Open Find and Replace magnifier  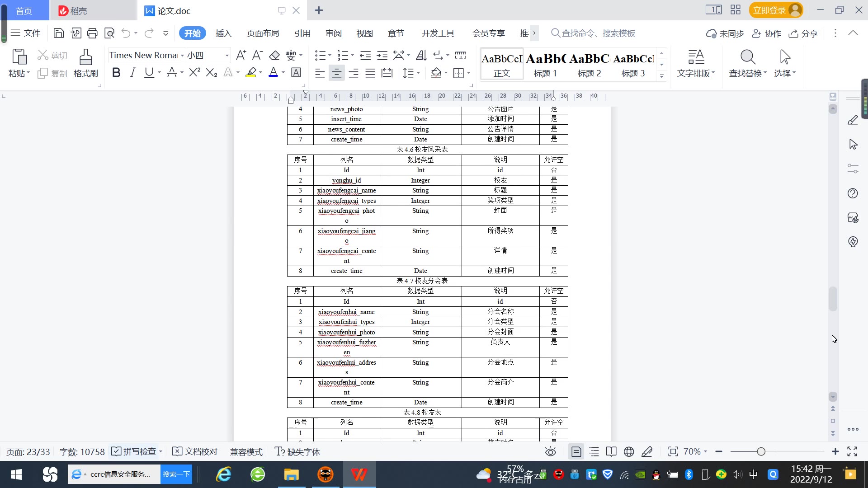coord(748,57)
